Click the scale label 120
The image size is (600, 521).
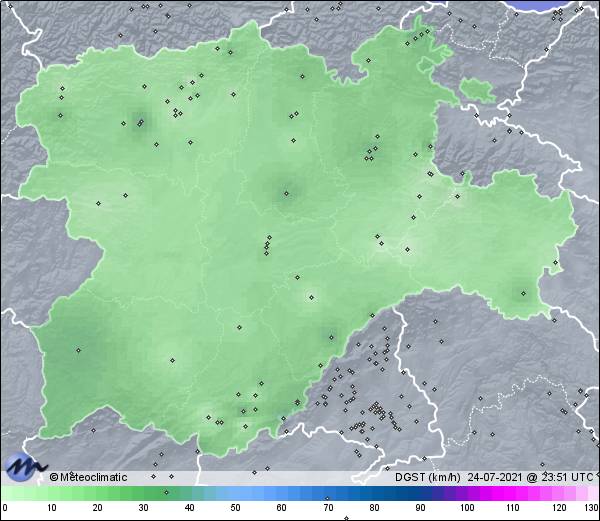click(559, 508)
